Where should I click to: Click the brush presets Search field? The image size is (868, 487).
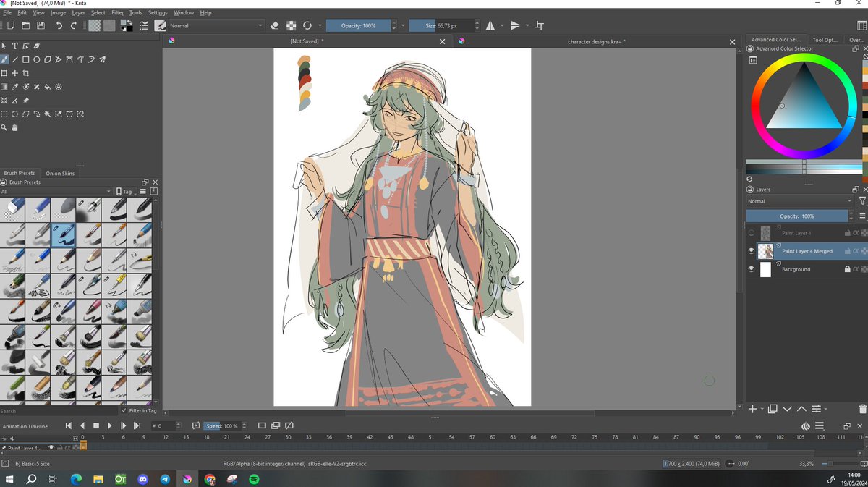click(x=58, y=411)
